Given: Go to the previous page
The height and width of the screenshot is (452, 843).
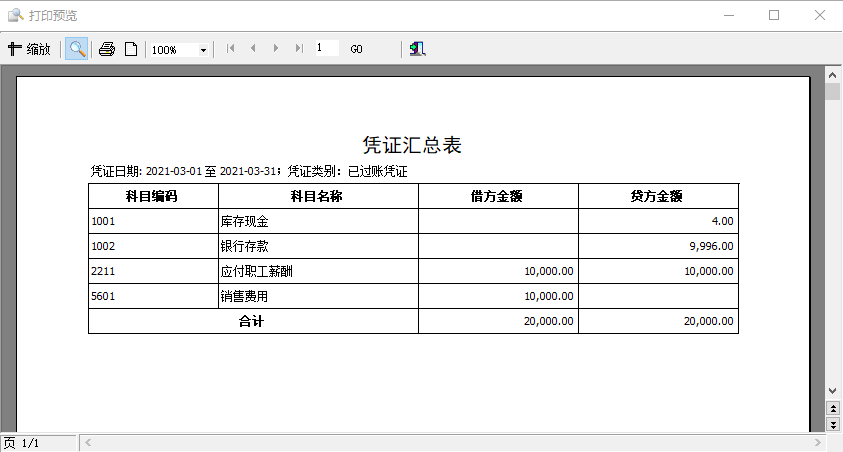Looking at the screenshot, I should coord(253,48).
